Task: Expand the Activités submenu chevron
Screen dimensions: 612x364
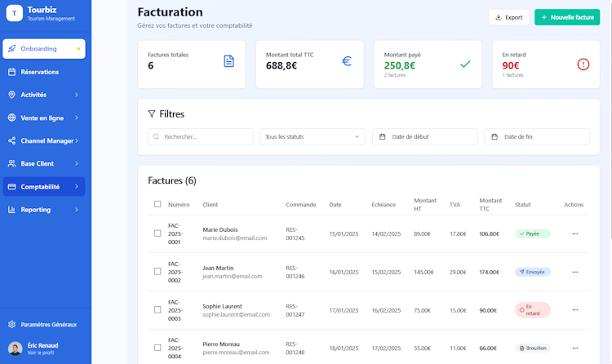Action: point(77,95)
